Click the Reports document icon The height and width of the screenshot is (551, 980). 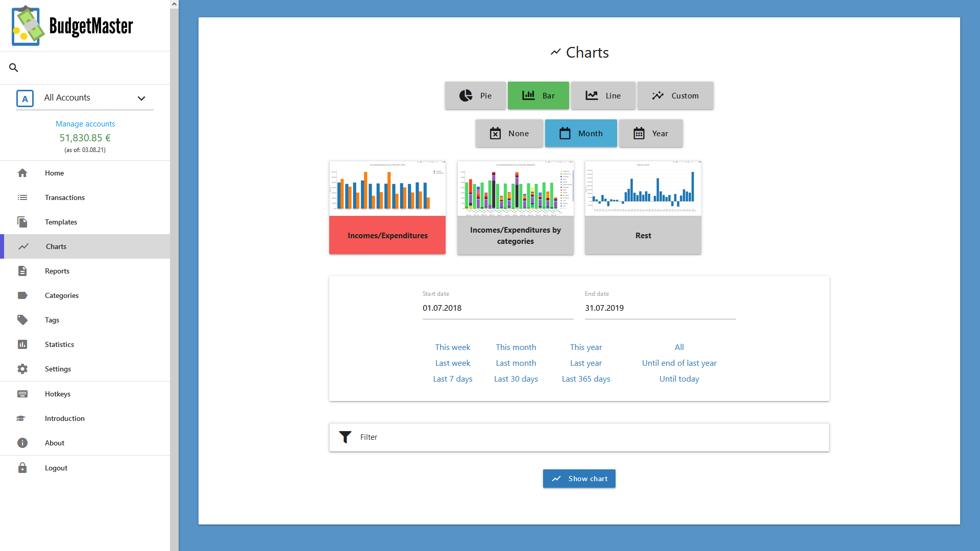[22, 271]
